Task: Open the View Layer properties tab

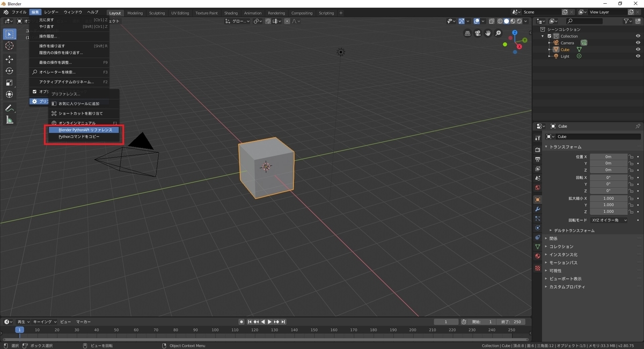Action: pos(537,169)
